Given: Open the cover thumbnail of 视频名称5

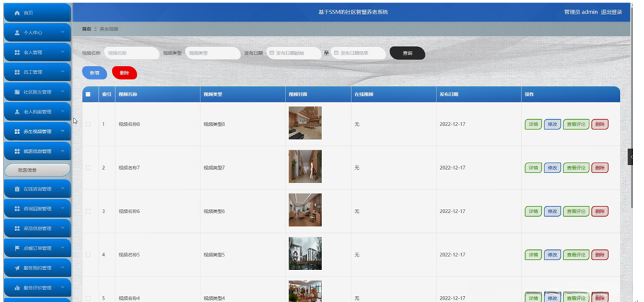Looking at the screenshot, I should 305,254.
